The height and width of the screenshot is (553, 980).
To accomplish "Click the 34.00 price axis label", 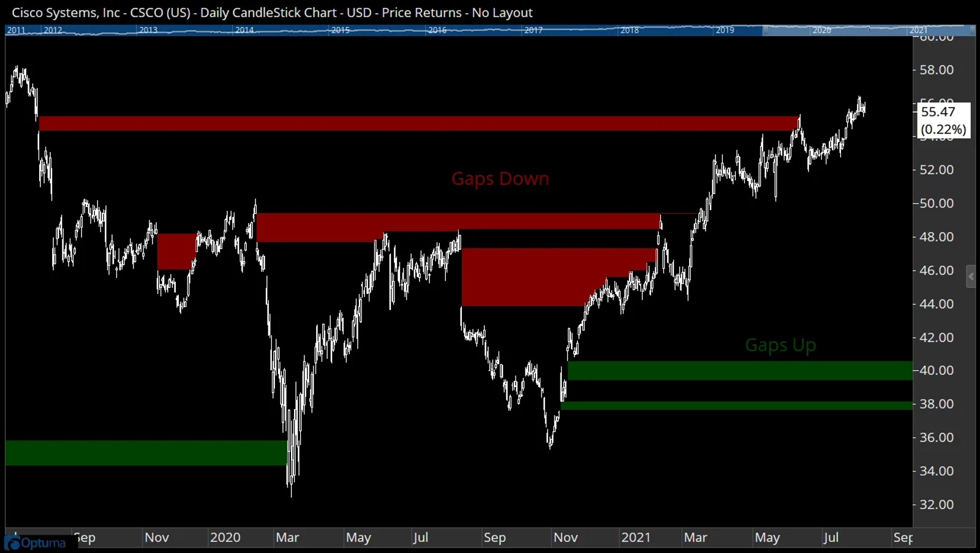I will tap(937, 471).
